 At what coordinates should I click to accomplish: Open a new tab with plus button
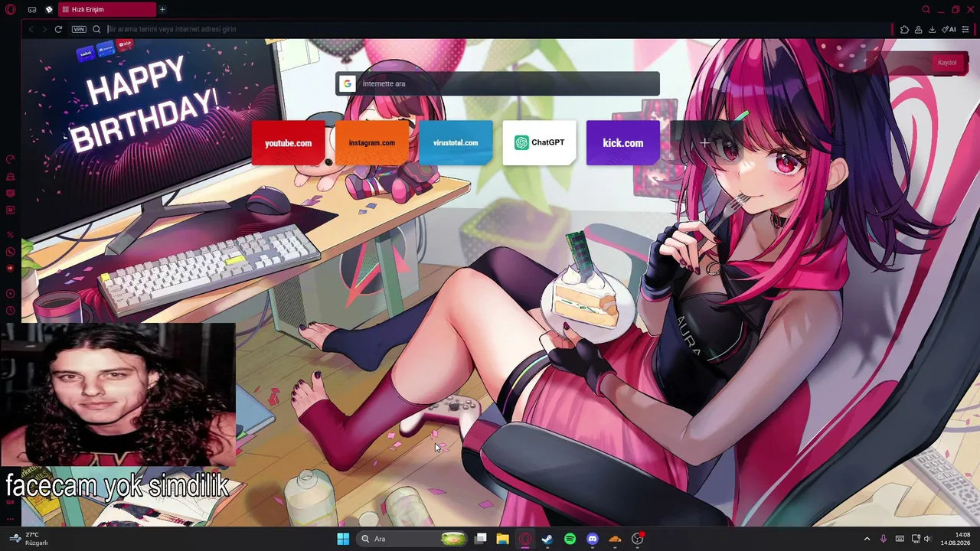pos(162,9)
